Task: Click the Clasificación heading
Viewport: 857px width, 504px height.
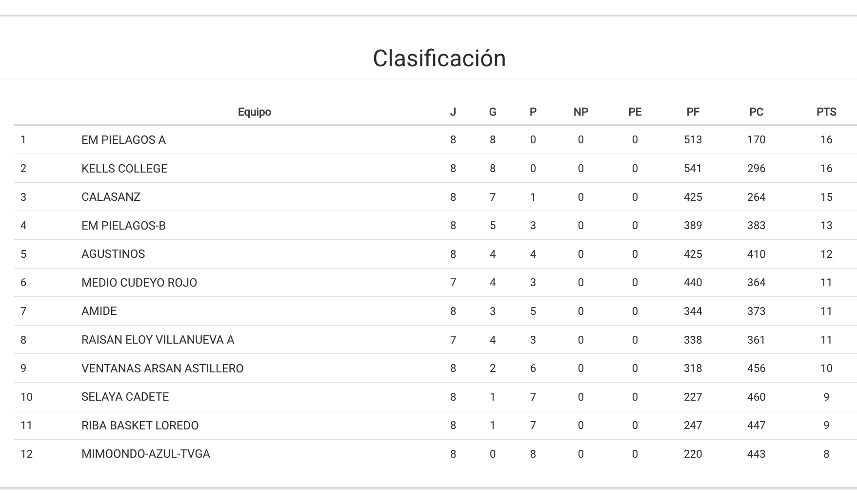Action: pyautogui.click(x=439, y=58)
